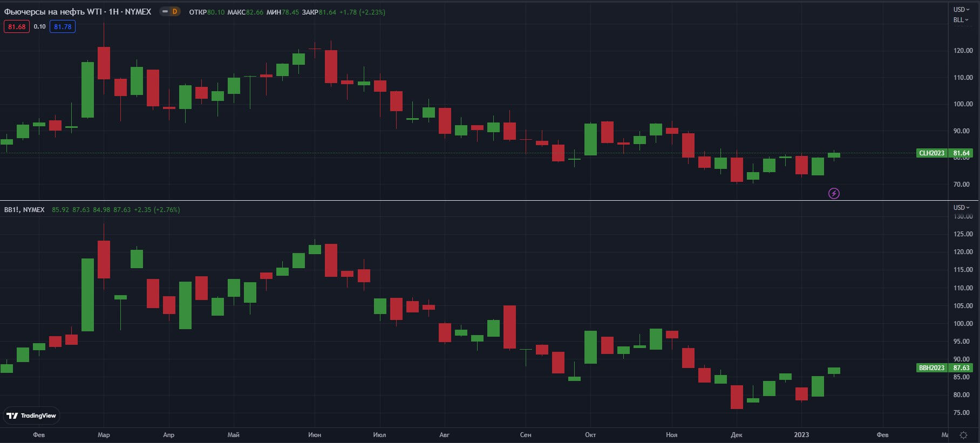Click the CLH2023 price label
Image resolution: width=980 pixels, height=443 pixels.
(x=932, y=153)
